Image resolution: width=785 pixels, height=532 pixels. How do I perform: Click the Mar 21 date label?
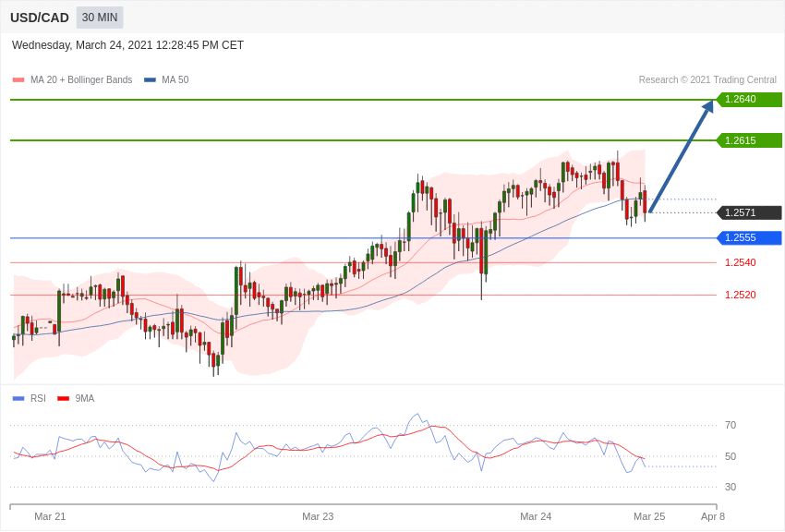point(50,516)
